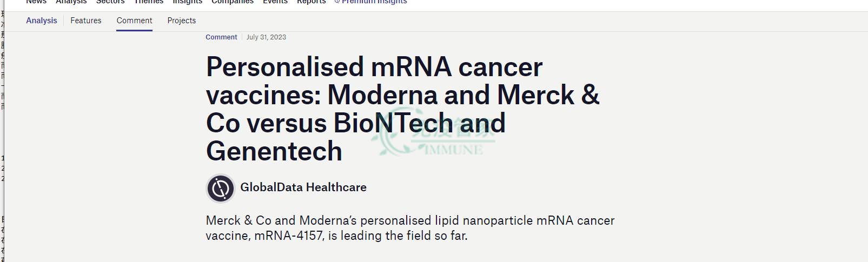Open the Themes top menu
The height and width of the screenshot is (262, 868).
pos(149,2)
